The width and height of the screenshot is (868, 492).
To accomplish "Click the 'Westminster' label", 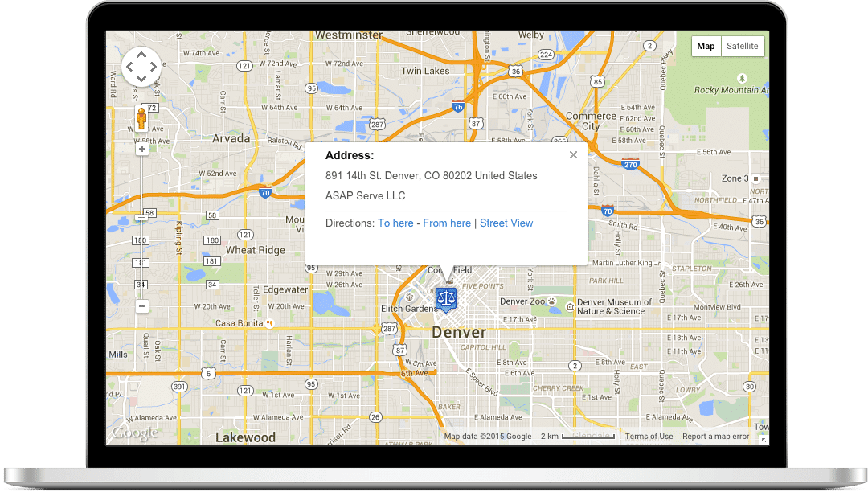I will pos(349,35).
